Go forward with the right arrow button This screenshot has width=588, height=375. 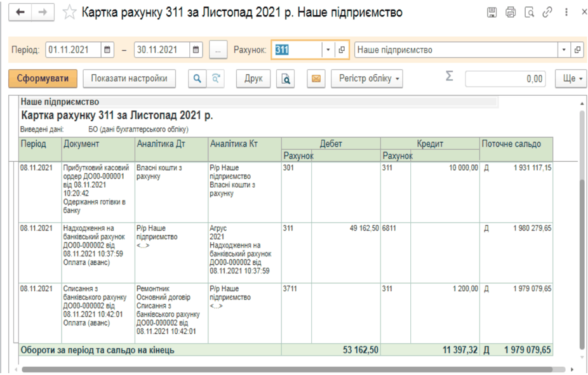[43, 12]
